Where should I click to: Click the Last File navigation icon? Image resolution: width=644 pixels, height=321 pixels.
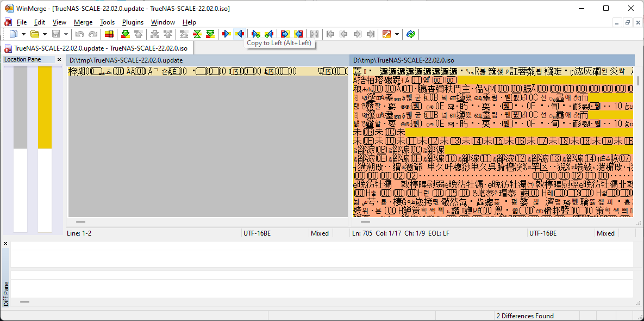pos(371,34)
